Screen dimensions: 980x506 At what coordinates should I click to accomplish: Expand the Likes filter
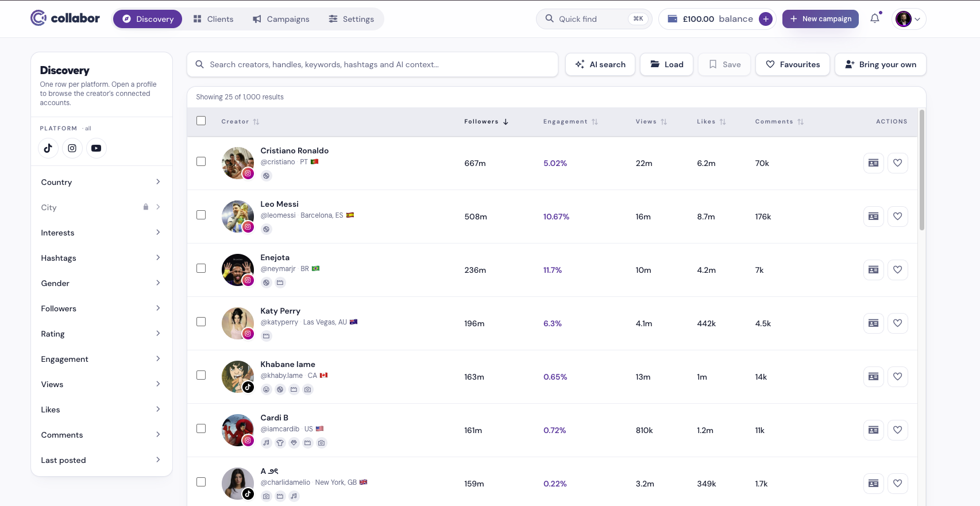click(101, 410)
